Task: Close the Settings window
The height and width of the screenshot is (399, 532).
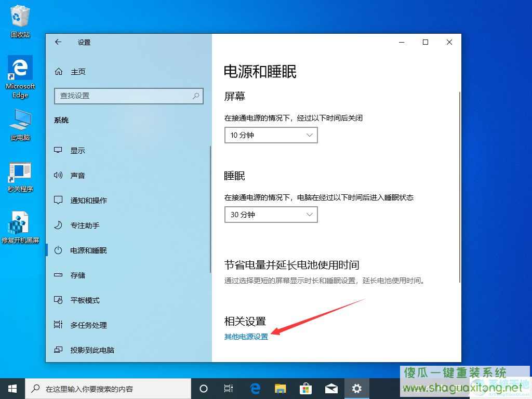Action: pyautogui.click(x=449, y=42)
